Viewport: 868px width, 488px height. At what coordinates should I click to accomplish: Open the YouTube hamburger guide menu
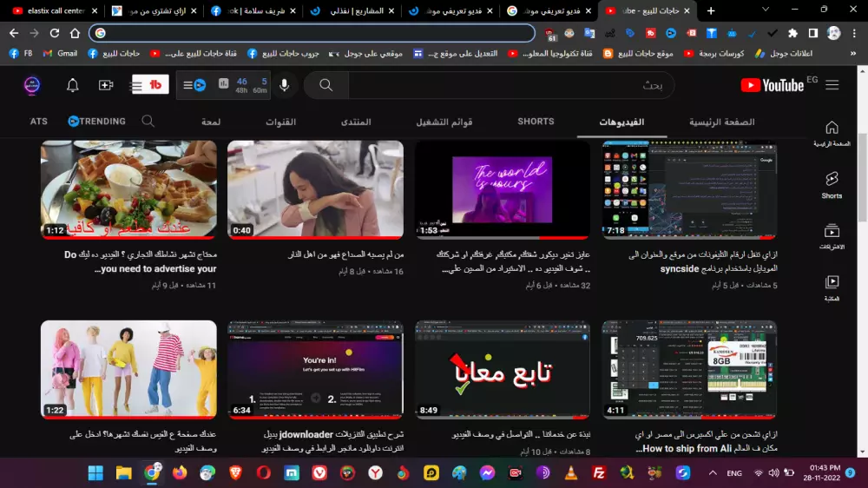pos(832,85)
